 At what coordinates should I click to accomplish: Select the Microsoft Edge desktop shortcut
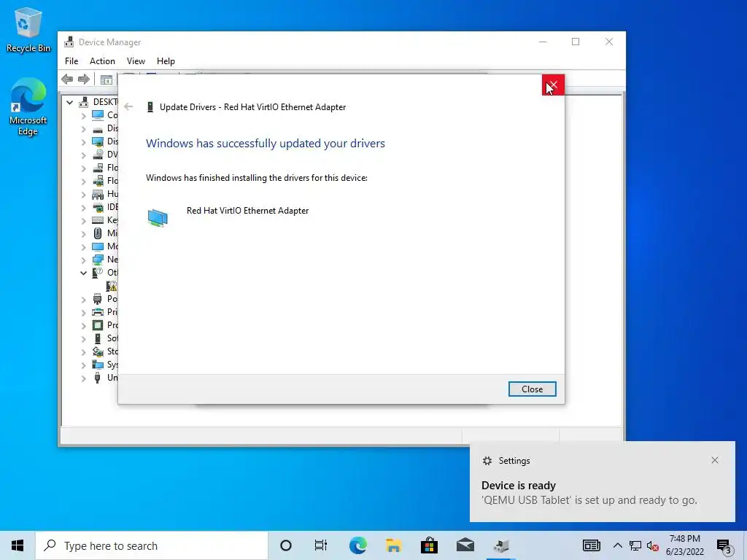click(x=28, y=106)
